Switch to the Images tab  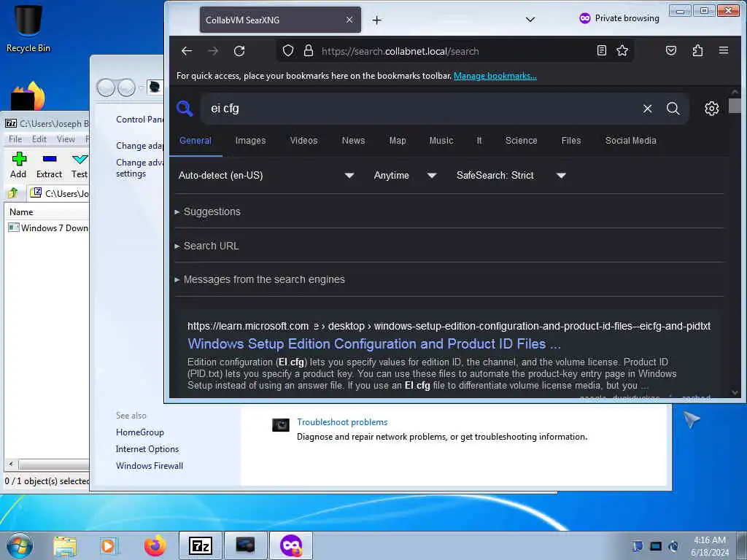251,141
